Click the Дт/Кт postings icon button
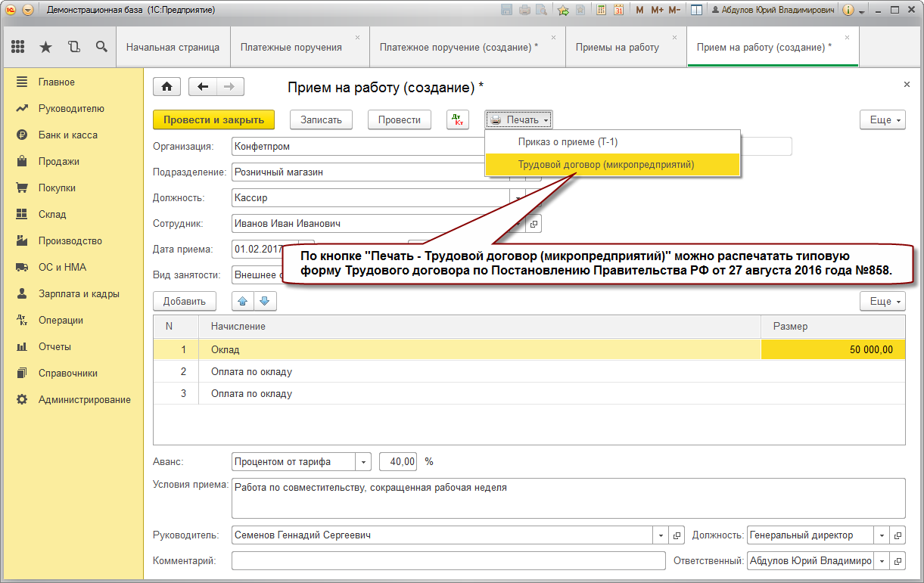This screenshot has width=924, height=583. click(x=458, y=119)
